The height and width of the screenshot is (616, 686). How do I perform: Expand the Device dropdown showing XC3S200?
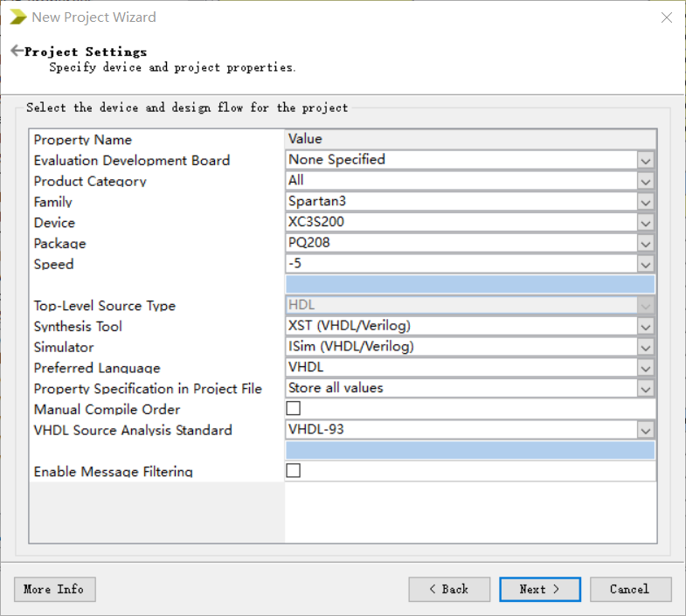[645, 223]
